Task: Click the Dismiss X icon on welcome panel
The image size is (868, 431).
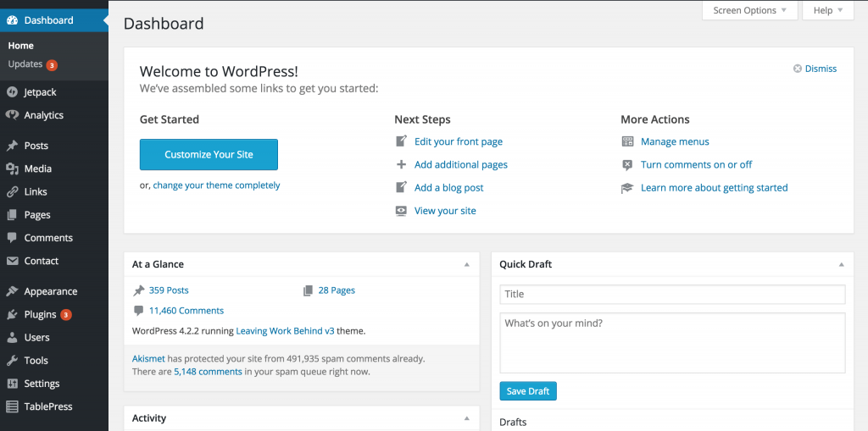Action: [x=798, y=69]
